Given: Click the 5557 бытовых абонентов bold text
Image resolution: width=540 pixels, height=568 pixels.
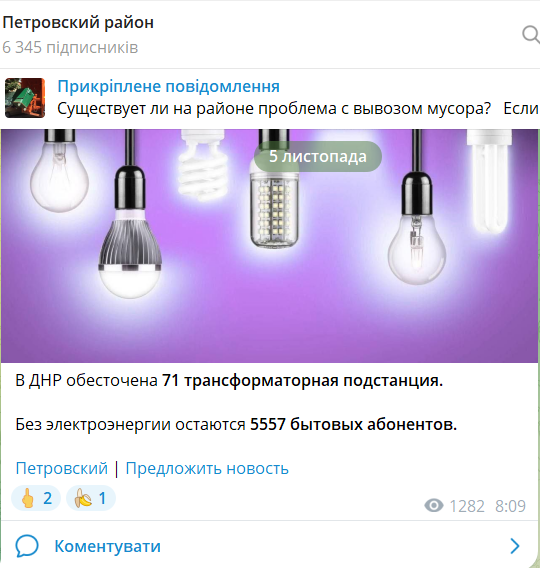Looking at the screenshot, I should (x=353, y=424).
